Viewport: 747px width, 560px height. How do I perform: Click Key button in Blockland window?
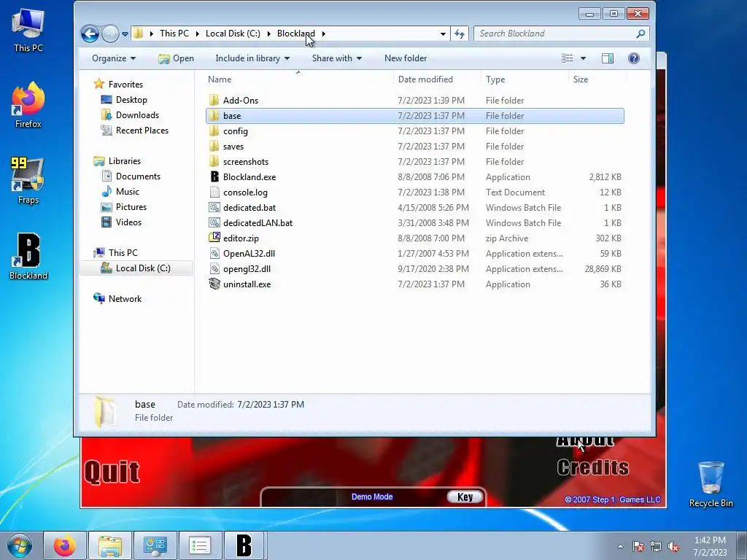pos(465,497)
